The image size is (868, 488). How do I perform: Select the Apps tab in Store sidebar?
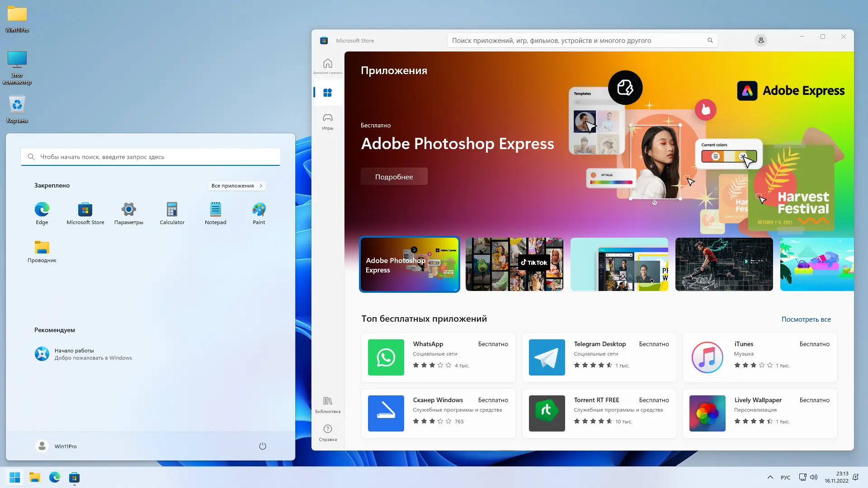tap(327, 93)
